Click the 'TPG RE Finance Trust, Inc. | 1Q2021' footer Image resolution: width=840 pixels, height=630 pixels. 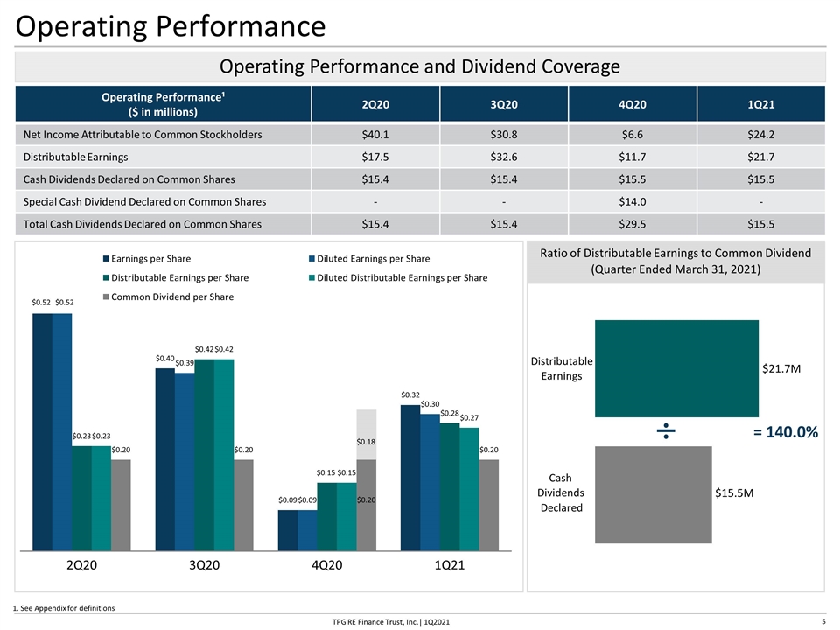click(x=391, y=622)
